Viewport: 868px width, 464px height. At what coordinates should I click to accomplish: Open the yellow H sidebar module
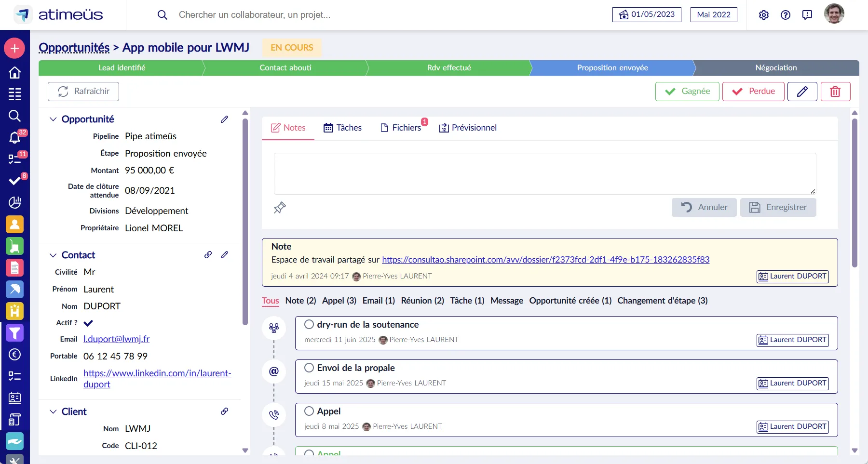click(14, 311)
